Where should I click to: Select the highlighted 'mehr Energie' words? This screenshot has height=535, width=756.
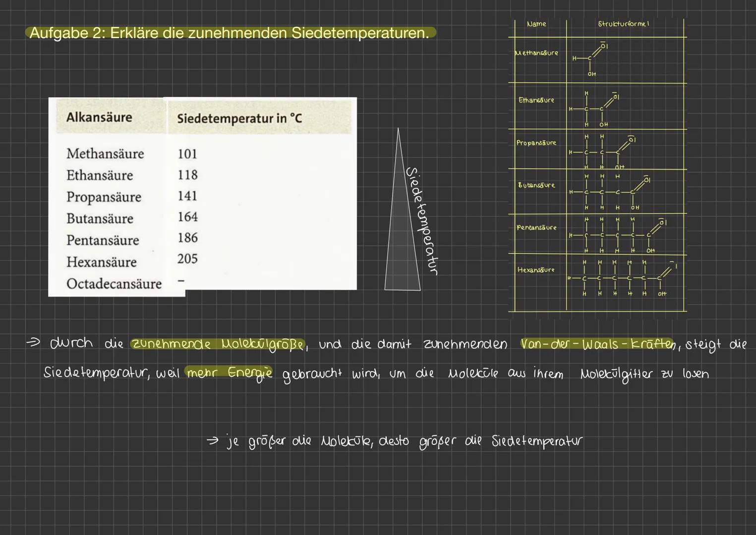(x=229, y=373)
